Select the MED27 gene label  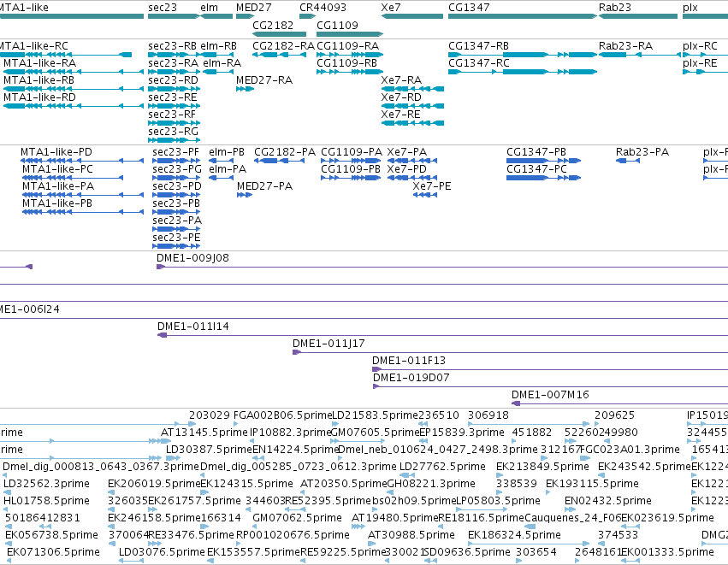(253, 8)
